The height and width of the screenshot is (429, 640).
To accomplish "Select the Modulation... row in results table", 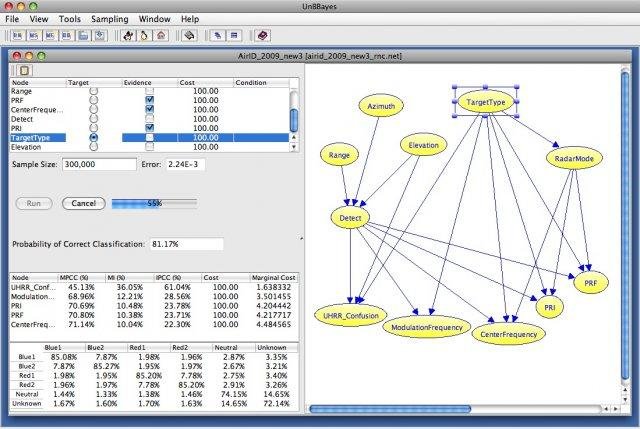I will [x=154, y=296].
